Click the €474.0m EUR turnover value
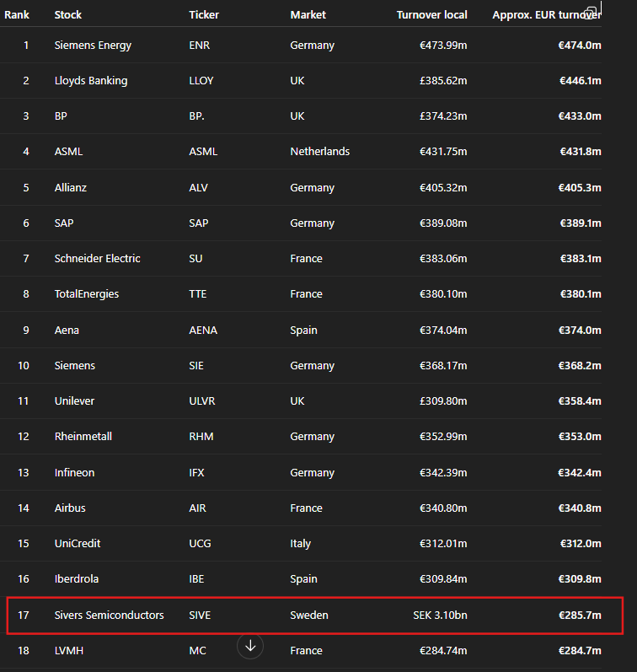637x672 pixels. (580, 46)
